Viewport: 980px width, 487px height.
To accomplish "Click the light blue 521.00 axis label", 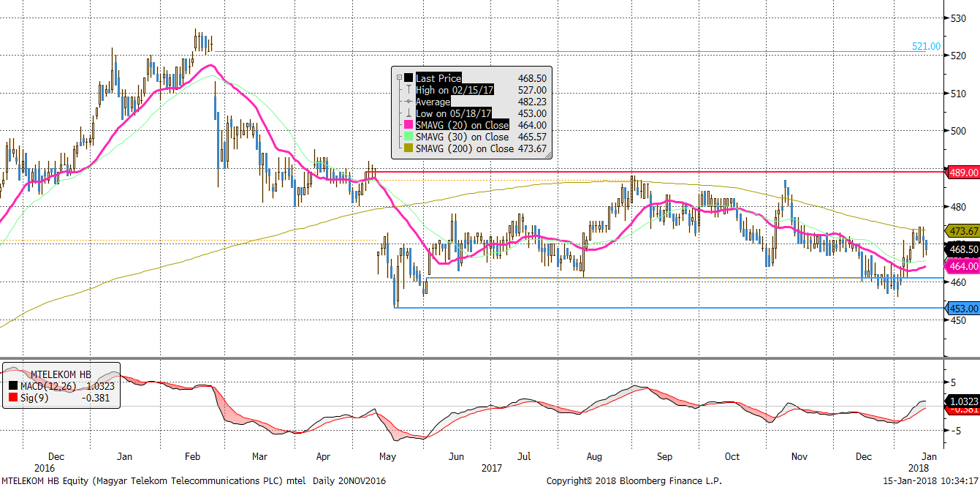I will [x=926, y=46].
